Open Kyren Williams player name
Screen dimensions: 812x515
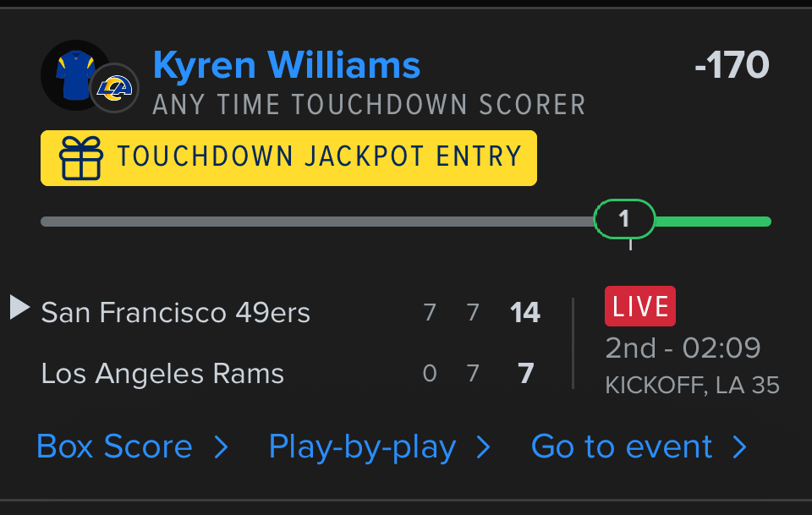(287, 65)
